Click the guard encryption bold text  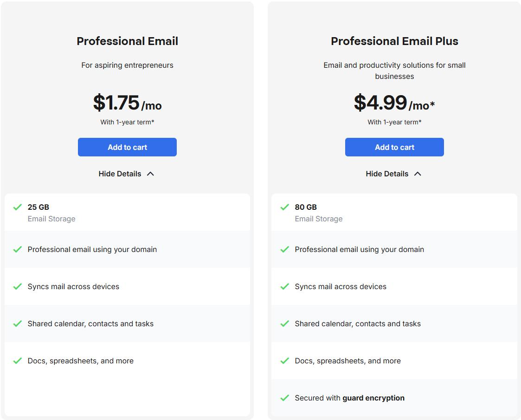pyautogui.click(x=373, y=398)
